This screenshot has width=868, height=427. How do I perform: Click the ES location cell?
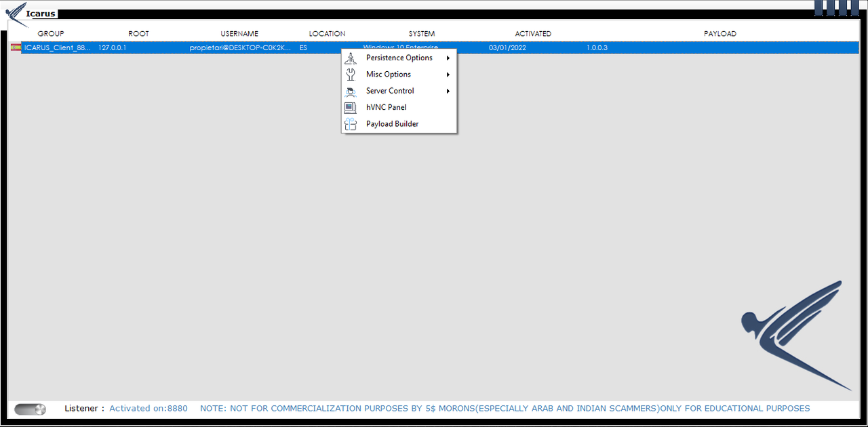(303, 48)
